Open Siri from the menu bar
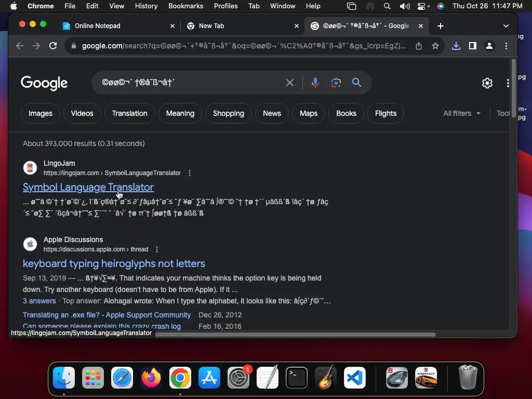Image resolution: width=532 pixels, height=399 pixels. click(x=441, y=6)
